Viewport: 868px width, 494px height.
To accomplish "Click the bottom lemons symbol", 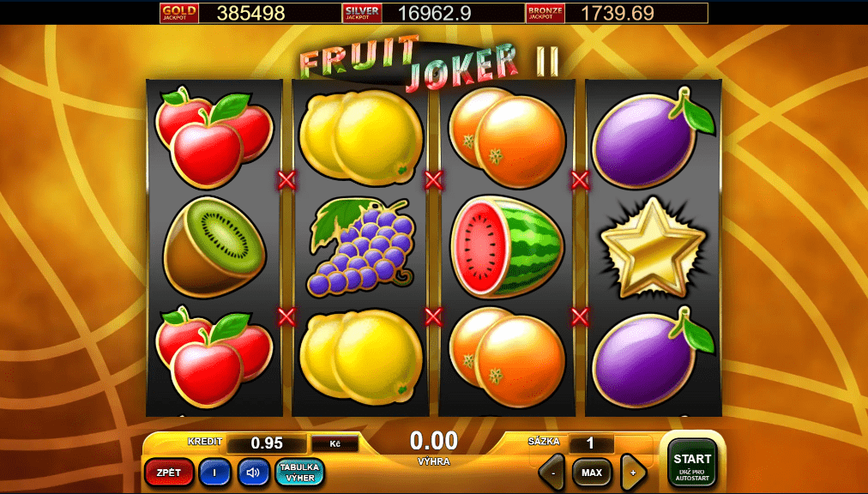I will tap(361, 358).
